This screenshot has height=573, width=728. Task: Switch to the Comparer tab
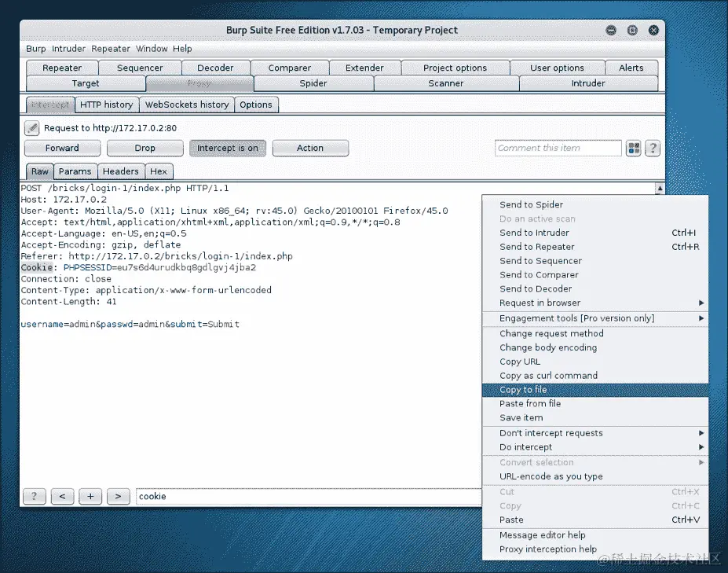click(x=290, y=68)
